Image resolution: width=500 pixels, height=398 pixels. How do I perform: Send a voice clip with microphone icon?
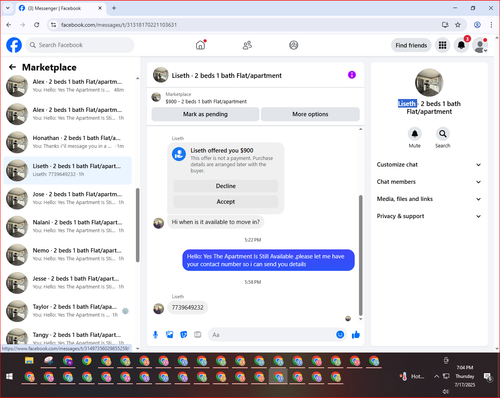coord(155,335)
